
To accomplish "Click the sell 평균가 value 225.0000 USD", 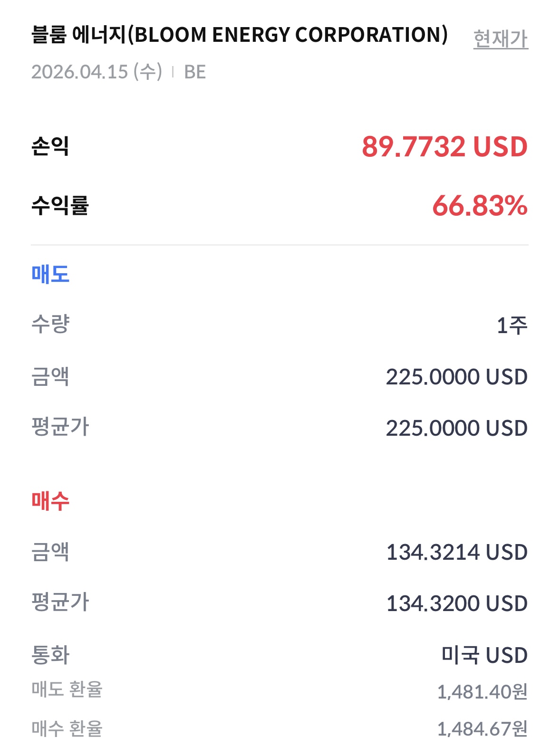I will click(x=456, y=428).
